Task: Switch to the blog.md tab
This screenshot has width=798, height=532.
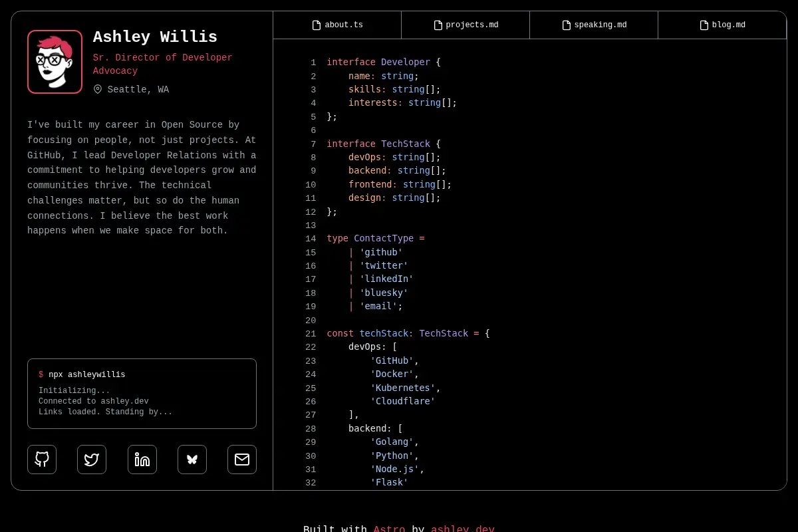Action: 722,25
